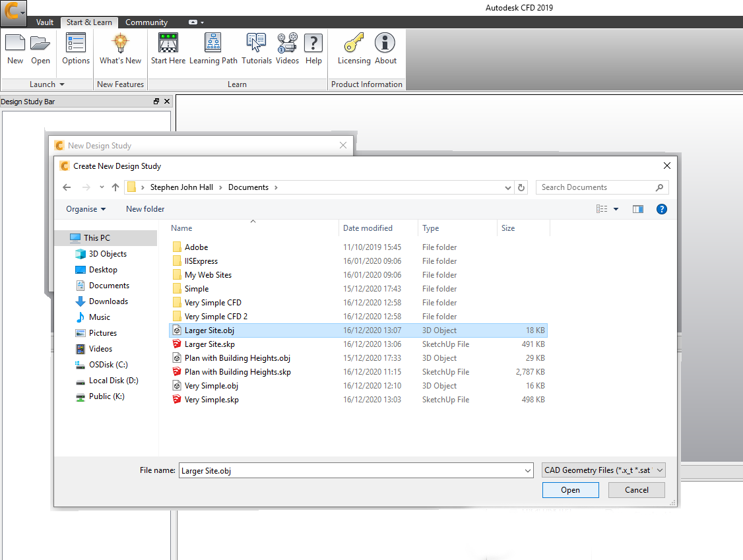Click the Open button in dialog

[570, 490]
